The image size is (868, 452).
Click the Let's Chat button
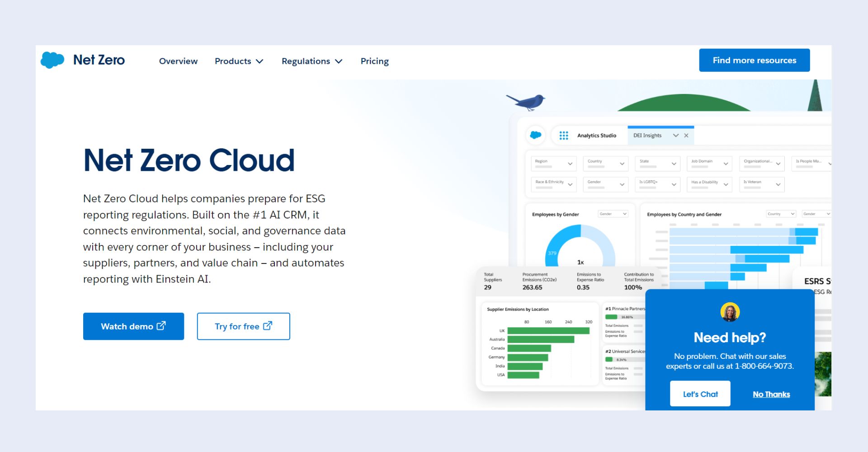tap(700, 394)
